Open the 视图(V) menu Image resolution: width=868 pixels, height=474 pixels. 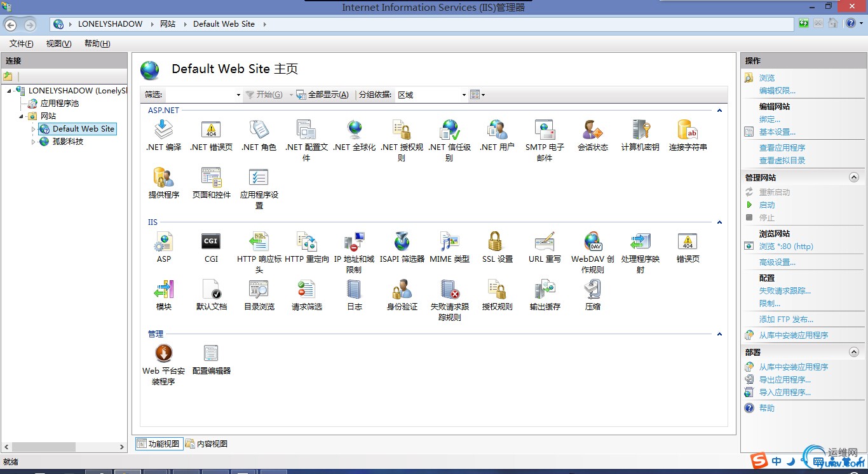58,44
